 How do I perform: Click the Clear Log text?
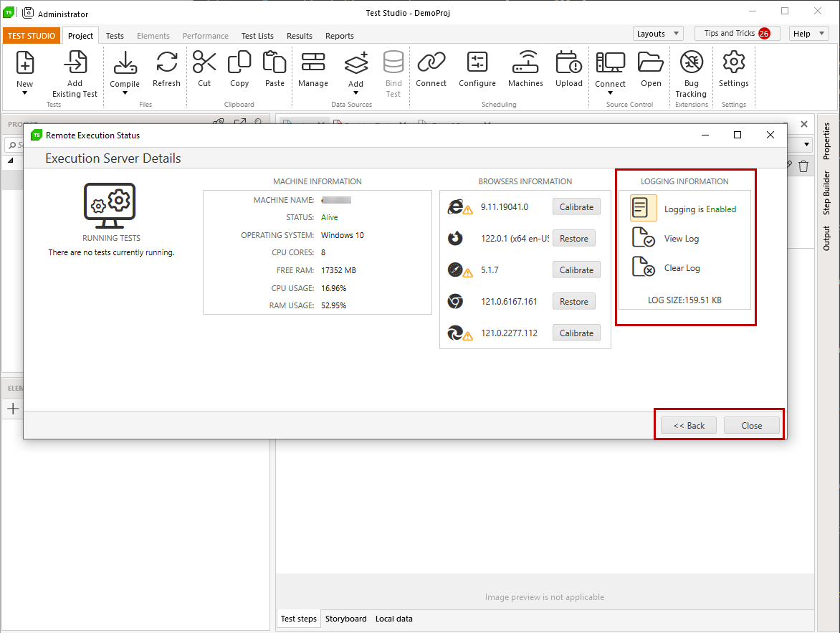(682, 268)
